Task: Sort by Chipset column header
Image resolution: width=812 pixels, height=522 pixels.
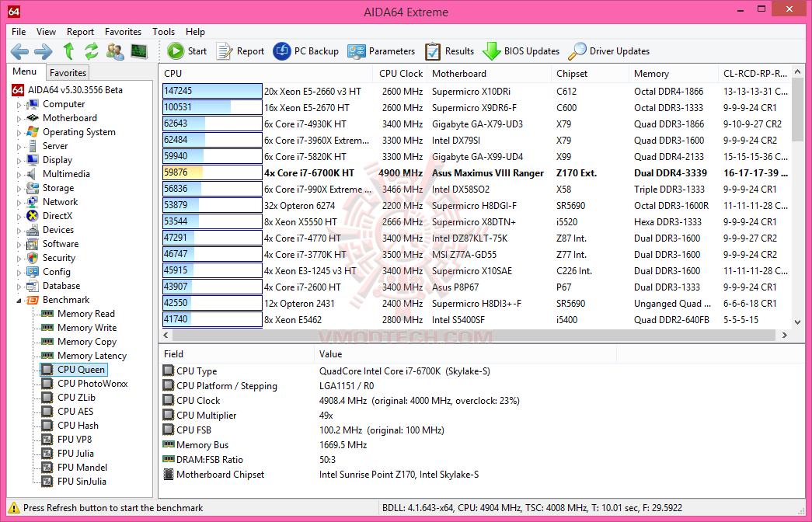Action: (590, 74)
